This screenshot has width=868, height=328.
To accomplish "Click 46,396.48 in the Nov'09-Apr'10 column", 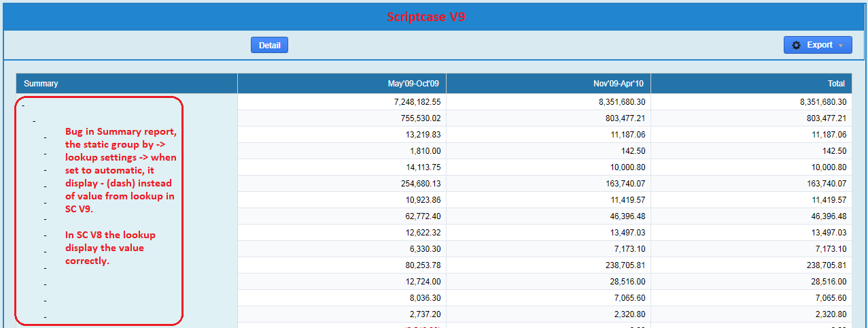I will [x=628, y=216].
